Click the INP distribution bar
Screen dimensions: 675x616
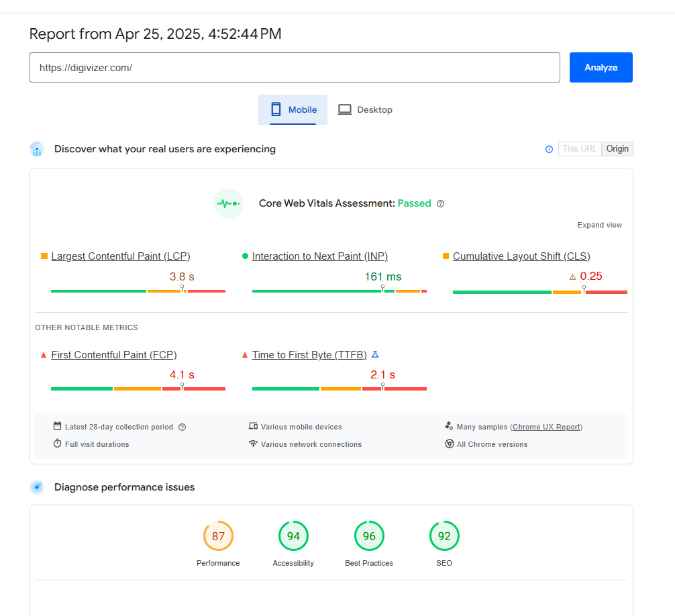click(340, 291)
